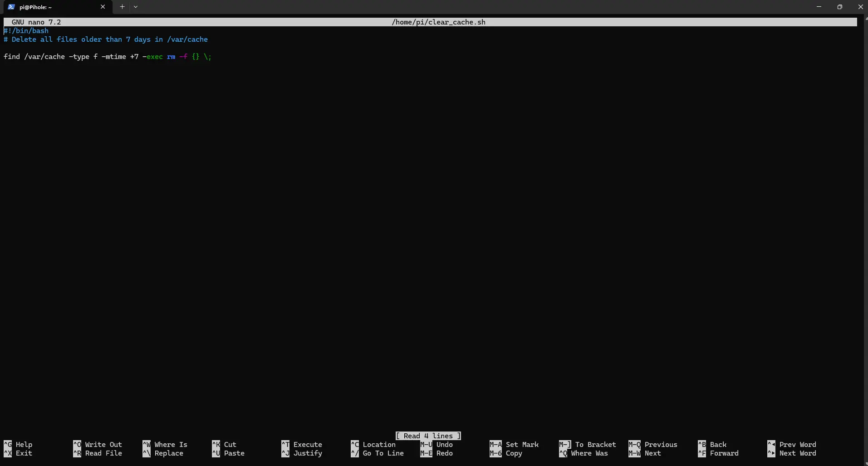Click the ^G Help shortcut label
This screenshot has height=466, width=868.
tap(18, 445)
